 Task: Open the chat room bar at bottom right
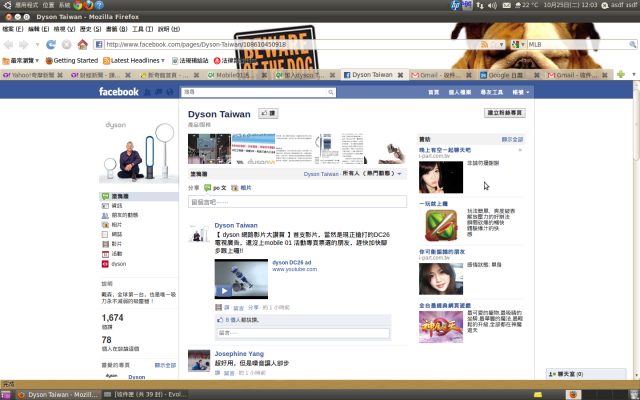click(x=586, y=374)
